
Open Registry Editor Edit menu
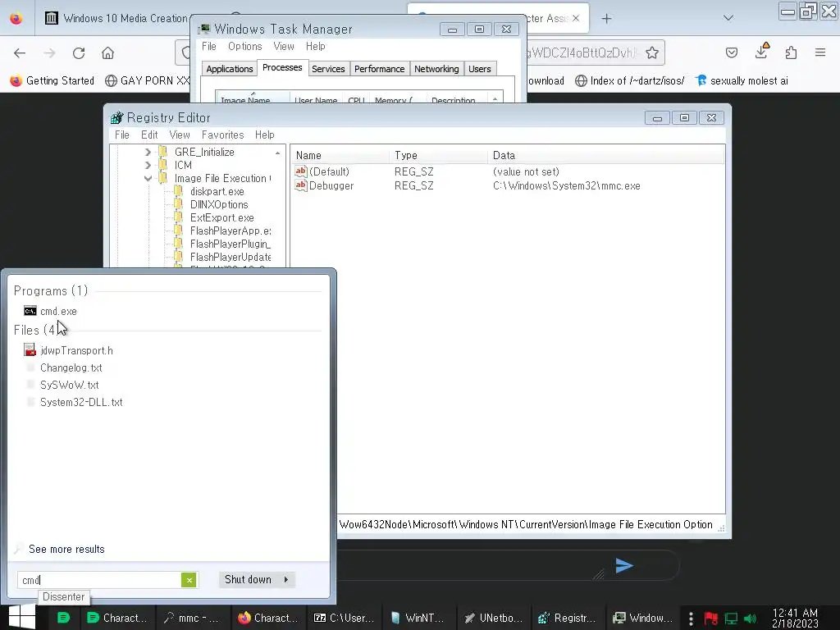[149, 135]
